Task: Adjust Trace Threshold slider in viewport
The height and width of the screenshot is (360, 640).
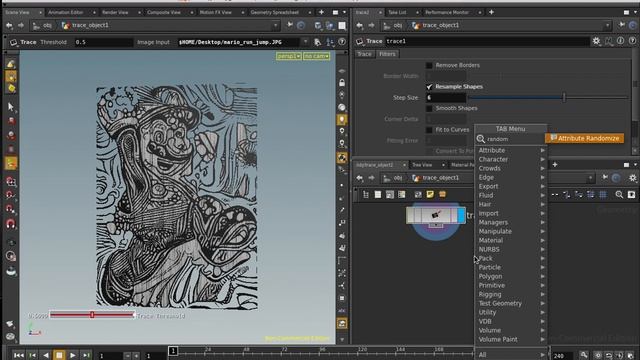Action: coord(92,315)
